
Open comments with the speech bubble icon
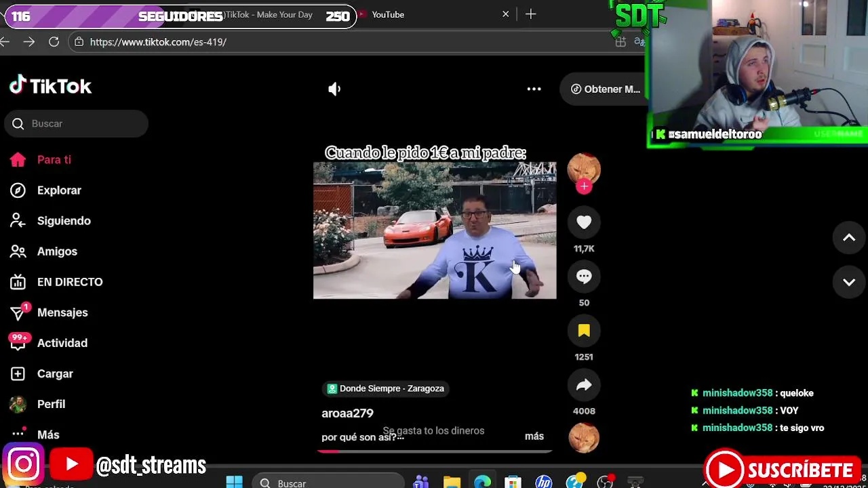584,277
